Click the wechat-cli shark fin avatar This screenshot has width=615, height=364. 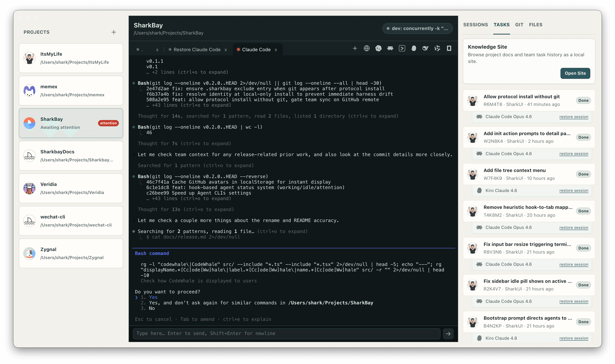[29, 221]
